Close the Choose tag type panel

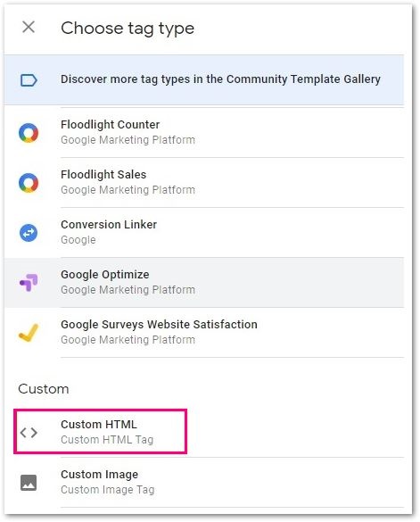[x=29, y=28]
